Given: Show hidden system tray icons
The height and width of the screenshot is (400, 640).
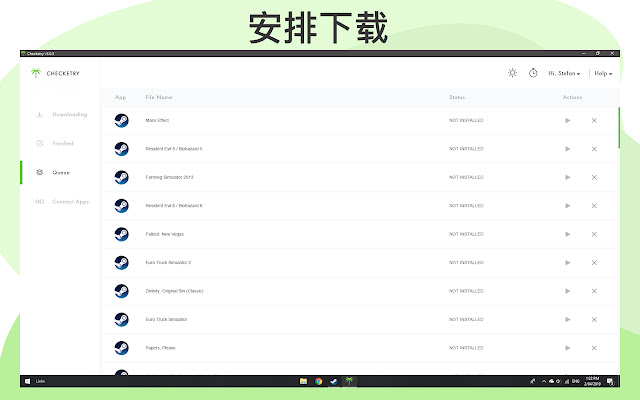Looking at the screenshot, I should tap(544, 381).
